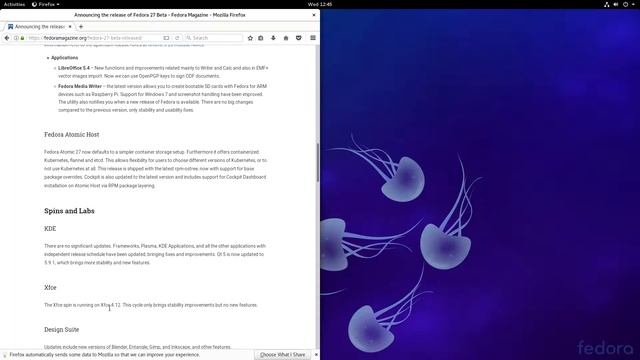Click the bold 'LibreOffice 5.4' text
This screenshot has width=640, height=360.
(x=74, y=68)
